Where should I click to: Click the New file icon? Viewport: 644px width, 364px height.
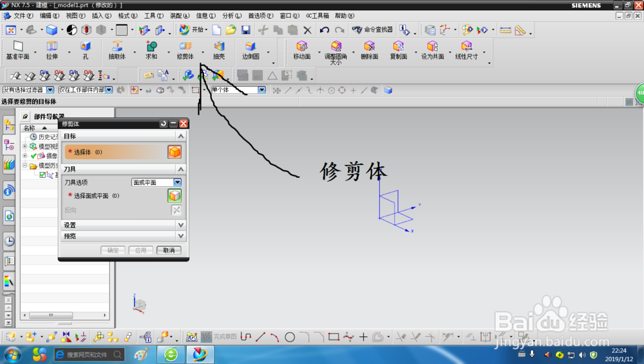click(216, 30)
